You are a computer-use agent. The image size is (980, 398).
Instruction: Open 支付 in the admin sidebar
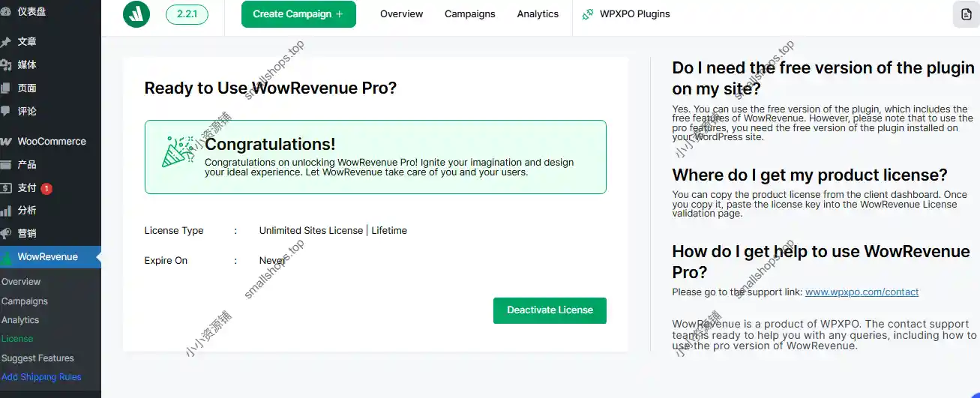(27, 188)
